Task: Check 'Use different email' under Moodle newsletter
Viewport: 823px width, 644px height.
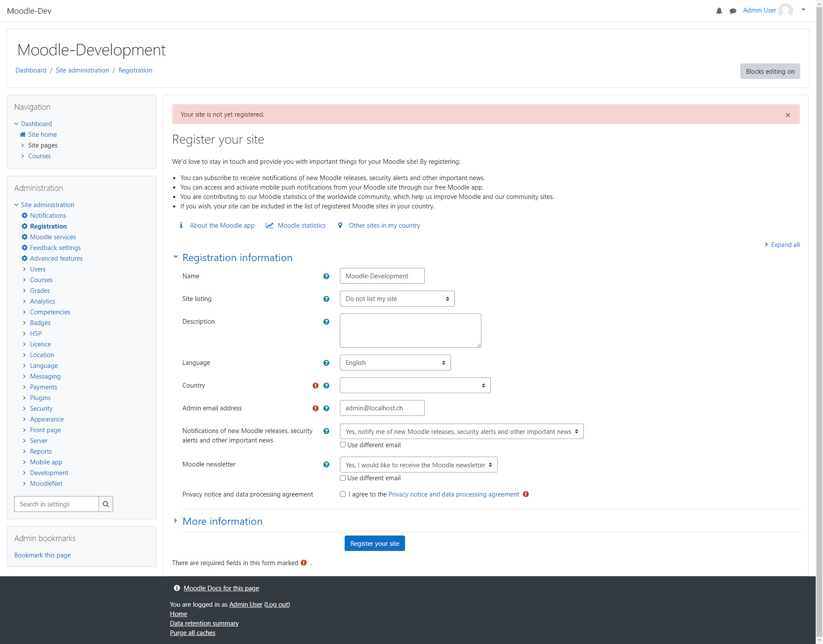Action: pos(343,478)
